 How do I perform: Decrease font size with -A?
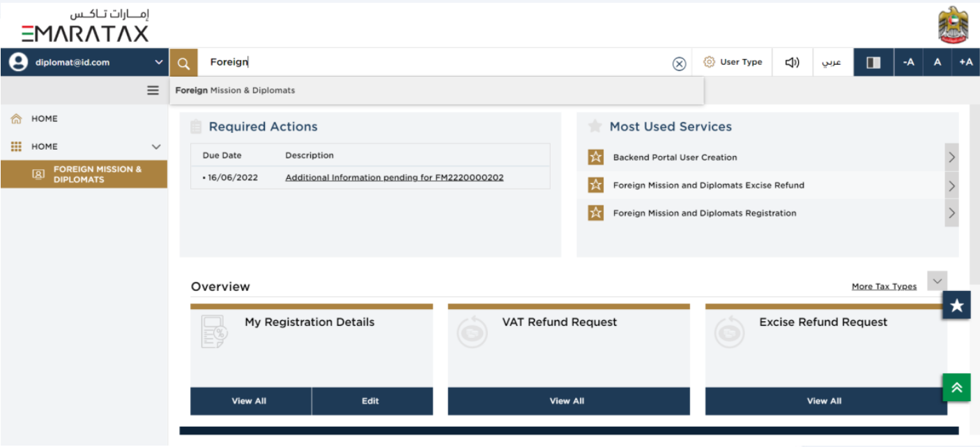click(x=908, y=63)
